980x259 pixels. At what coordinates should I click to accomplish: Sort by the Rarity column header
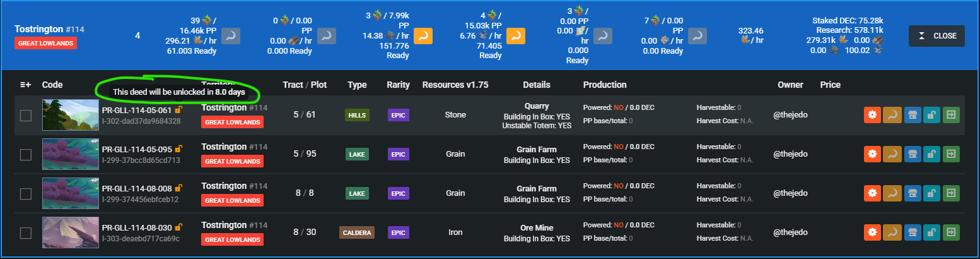[398, 85]
